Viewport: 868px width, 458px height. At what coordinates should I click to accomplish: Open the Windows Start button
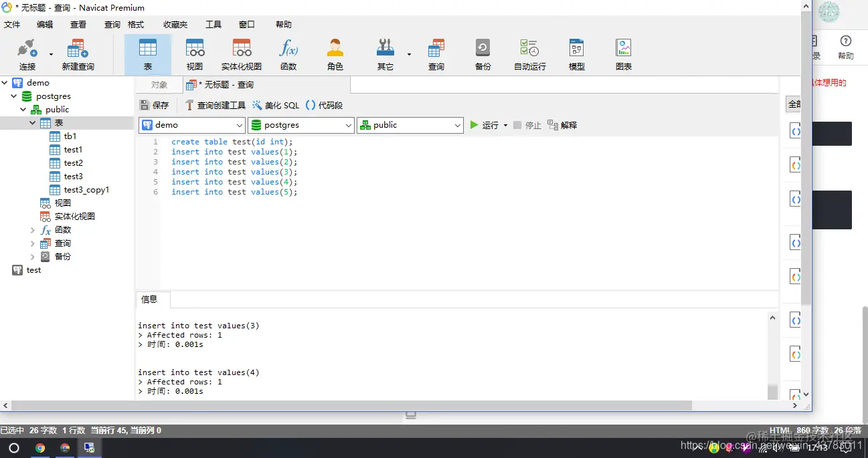pyautogui.click(x=14, y=448)
